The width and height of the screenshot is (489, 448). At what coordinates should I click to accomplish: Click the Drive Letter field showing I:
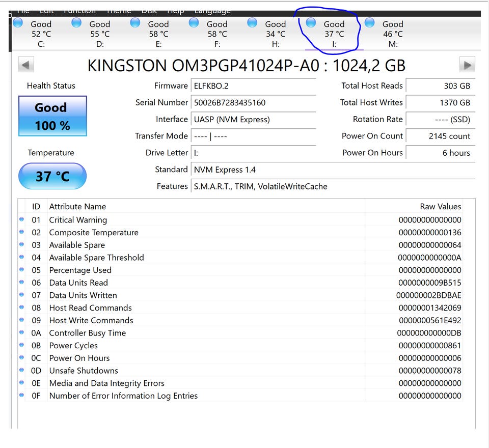[254, 153]
